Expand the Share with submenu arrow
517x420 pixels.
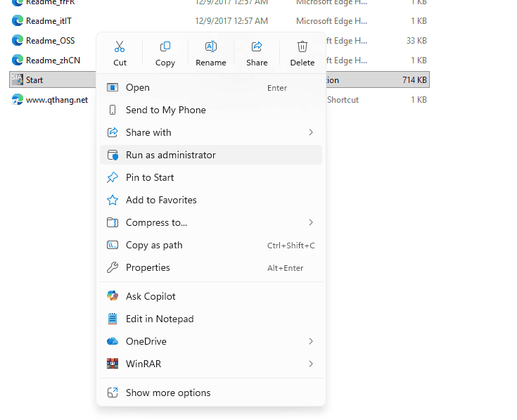[x=311, y=132]
